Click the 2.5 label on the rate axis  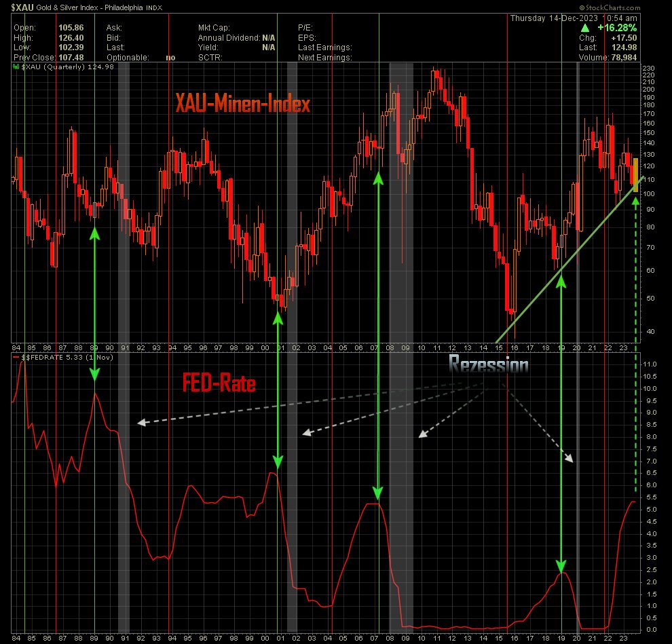(x=652, y=570)
